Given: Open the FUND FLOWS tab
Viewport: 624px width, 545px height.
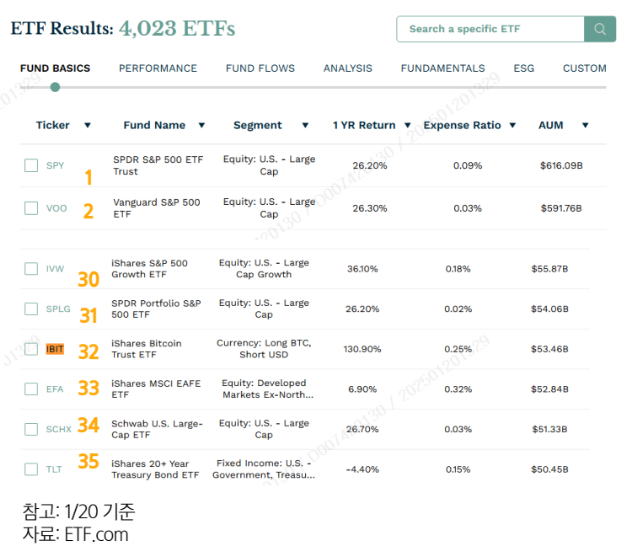Looking at the screenshot, I should [260, 69].
